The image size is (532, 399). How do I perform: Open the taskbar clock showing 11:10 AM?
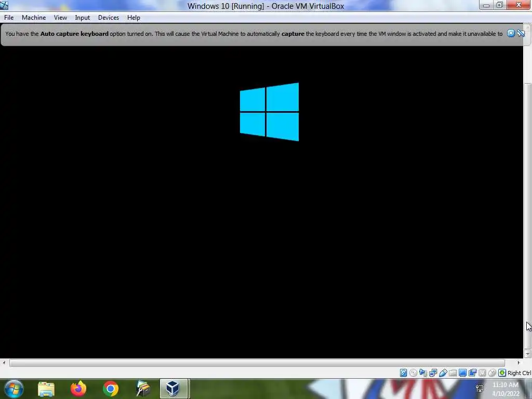click(506, 389)
